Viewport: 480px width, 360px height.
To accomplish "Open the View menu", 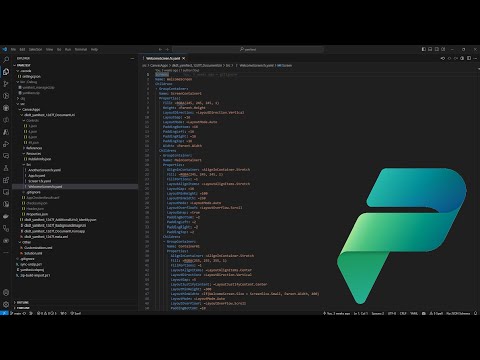I will [49, 49].
